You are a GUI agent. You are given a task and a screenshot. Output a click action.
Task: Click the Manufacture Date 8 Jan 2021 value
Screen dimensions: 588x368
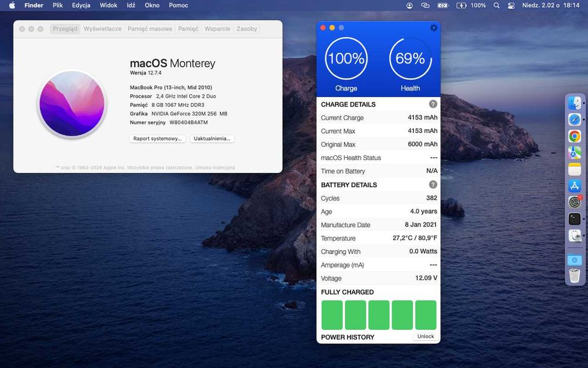[x=421, y=224]
